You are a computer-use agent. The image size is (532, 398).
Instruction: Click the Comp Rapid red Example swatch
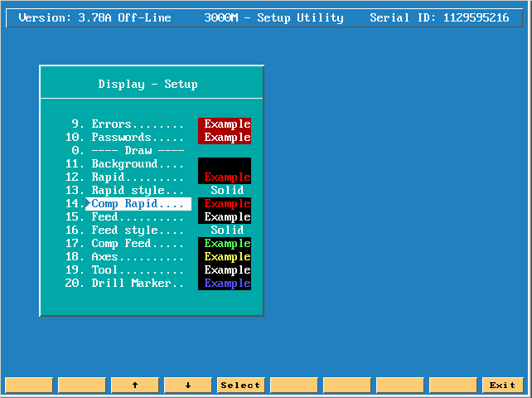click(225, 204)
